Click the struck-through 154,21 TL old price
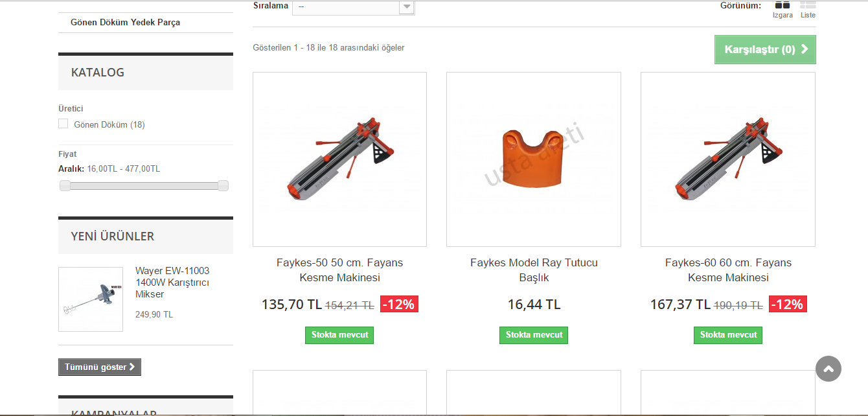 [x=350, y=305]
